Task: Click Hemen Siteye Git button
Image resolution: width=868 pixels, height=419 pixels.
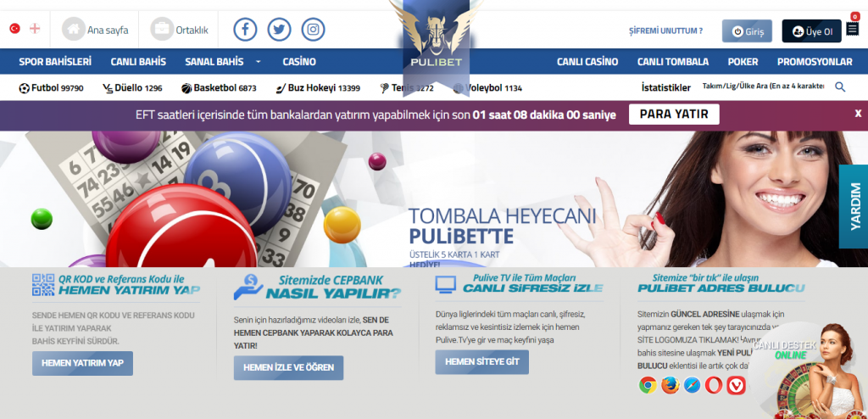Action: [482, 362]
